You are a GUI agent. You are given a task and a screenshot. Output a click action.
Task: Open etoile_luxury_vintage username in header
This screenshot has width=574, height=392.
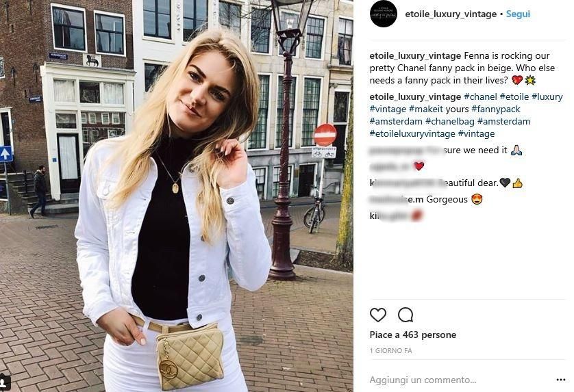coord(451,14)
